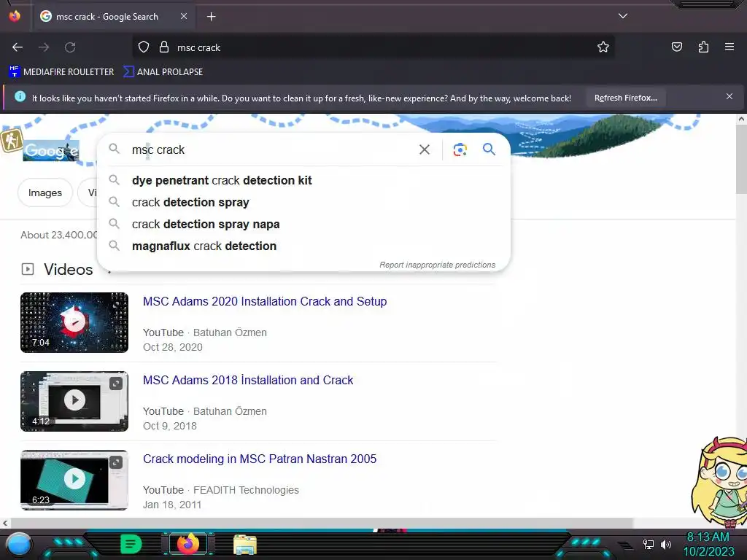Click Report inappropriate predictions link
Viewport: 747px width, 560px height.
438,265
